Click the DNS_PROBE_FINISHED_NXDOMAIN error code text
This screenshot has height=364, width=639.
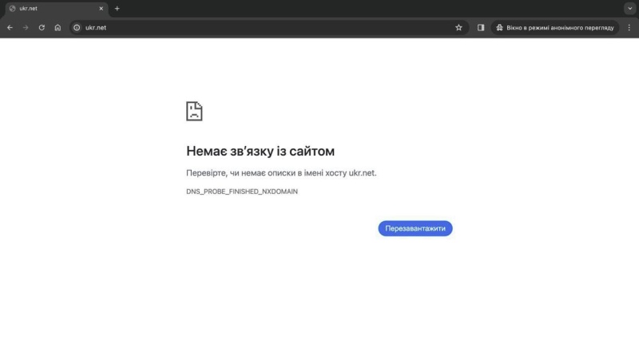(241, 192)
